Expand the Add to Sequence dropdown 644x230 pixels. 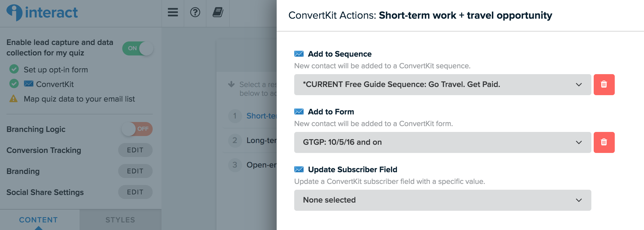click(x=442, y=85)
